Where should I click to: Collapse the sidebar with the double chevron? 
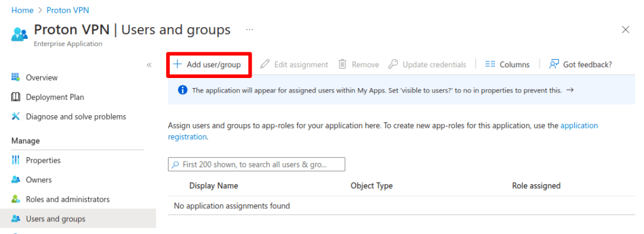click(x=149, y=65)
